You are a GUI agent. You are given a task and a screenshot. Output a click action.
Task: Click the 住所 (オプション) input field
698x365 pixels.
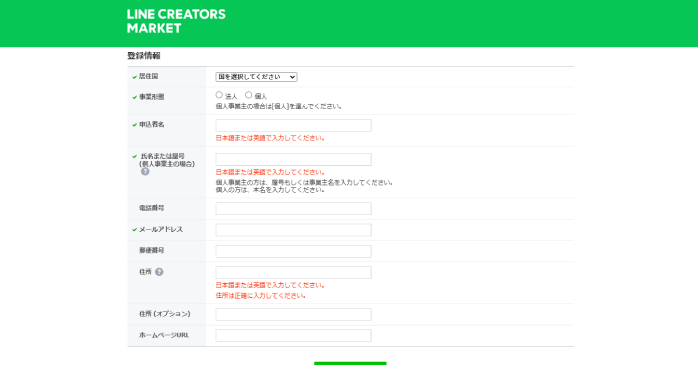tap(293, 314)
